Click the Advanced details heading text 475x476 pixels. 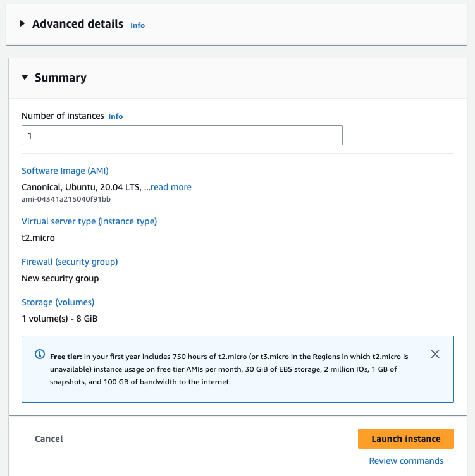pyautogui.click(x=77, y=24)
